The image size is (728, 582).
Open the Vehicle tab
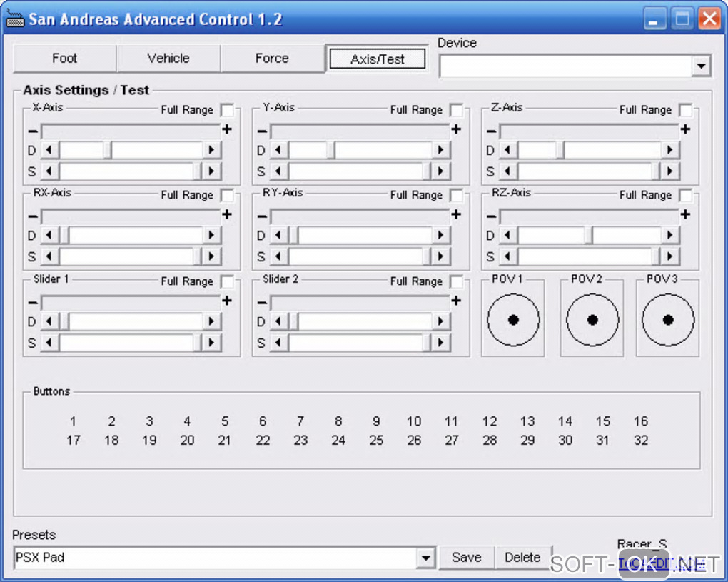pyautogui.click(x=168, y=59)
